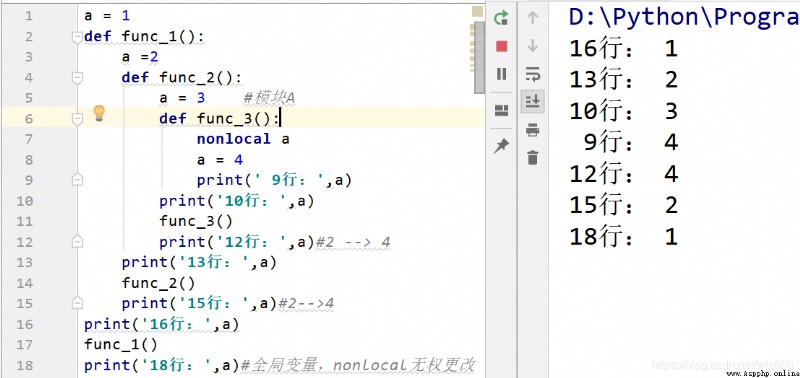Click the yellow lightbulb intention icon
Viewport: 800px width, 378px height.
99,113
